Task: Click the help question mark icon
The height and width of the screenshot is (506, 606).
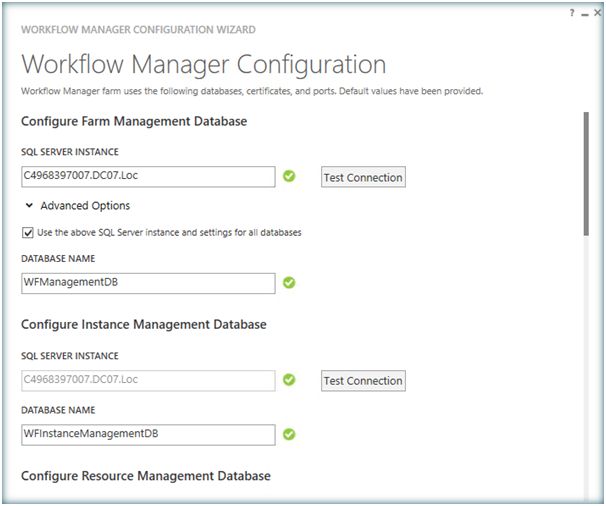Action: click(572, 12)
